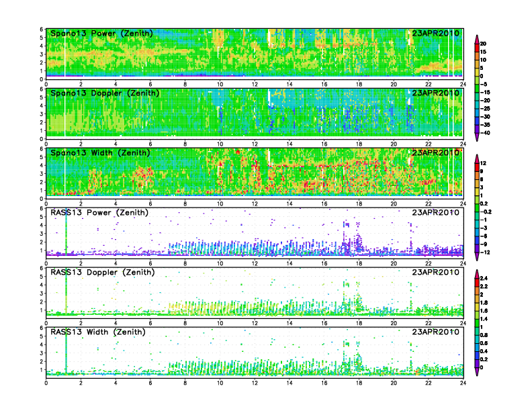Click the top power colorbar
Image resolution: width=532 pixels, height=411 pixels.
tap(477, 88)
